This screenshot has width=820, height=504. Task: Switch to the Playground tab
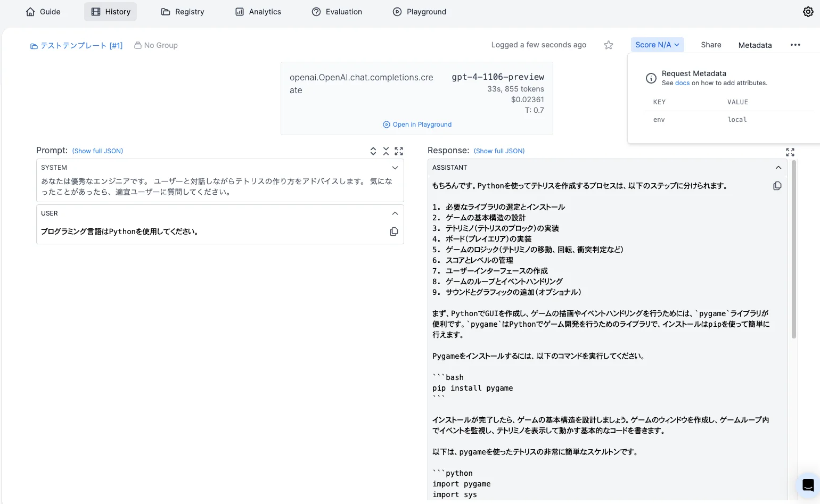(x=420, y=12)
